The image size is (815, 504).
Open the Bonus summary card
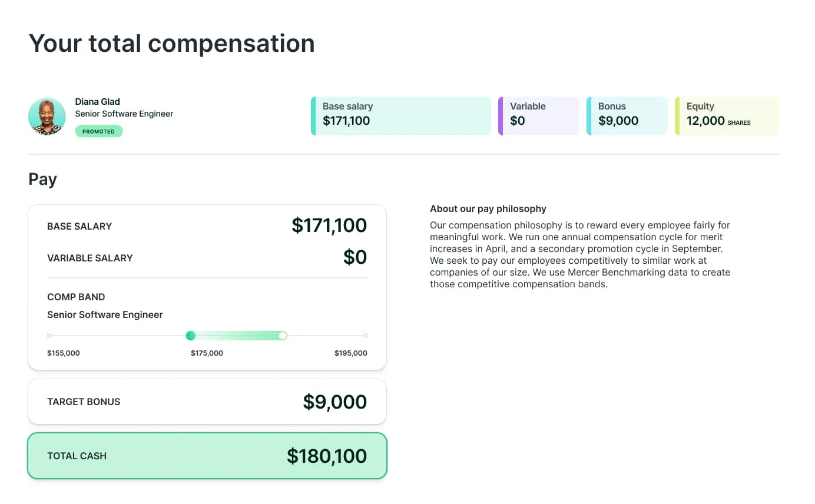627,116
